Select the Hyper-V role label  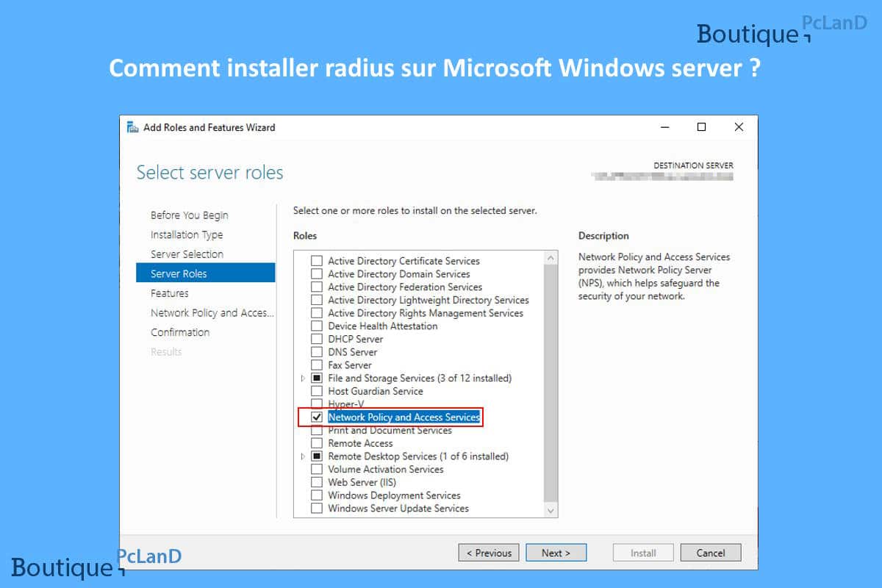tap(345, 404)
